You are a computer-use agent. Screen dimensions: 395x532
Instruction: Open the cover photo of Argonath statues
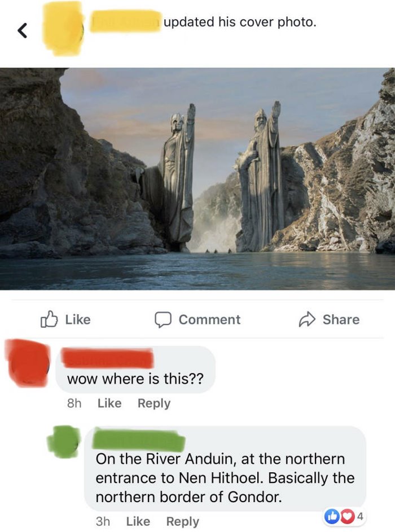[x=197, y=179]
